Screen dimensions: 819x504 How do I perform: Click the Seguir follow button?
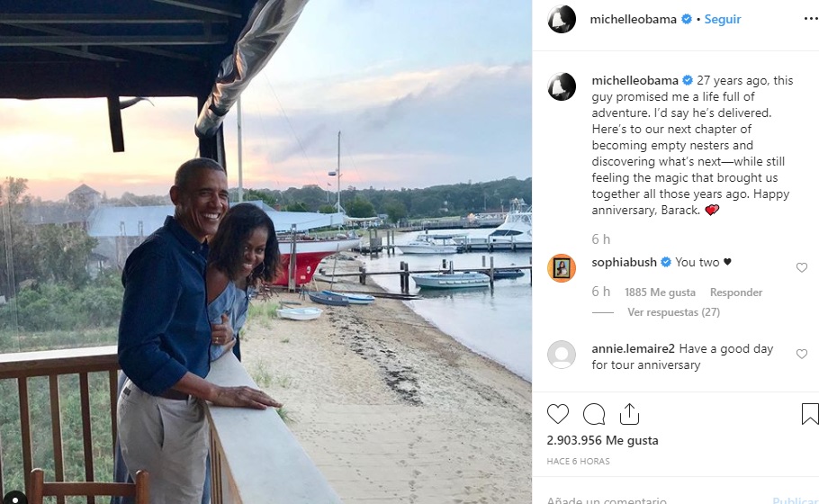click(x=722, y=19)
